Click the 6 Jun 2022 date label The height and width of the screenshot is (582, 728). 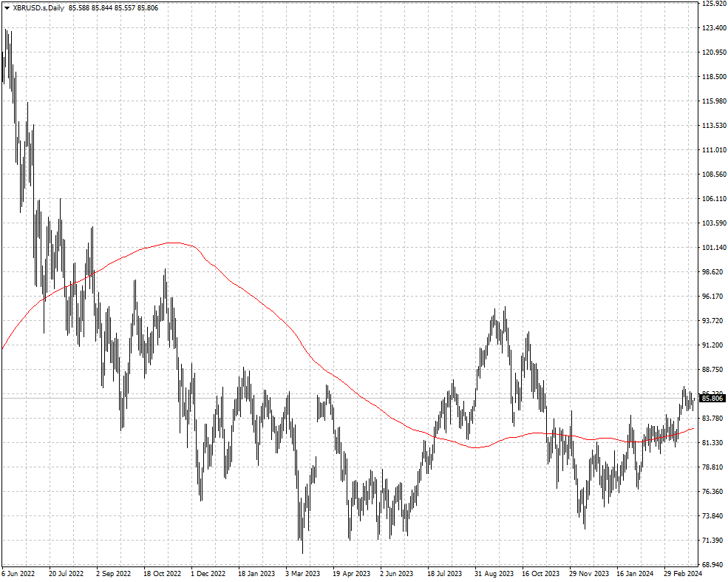tap(18, 574)
